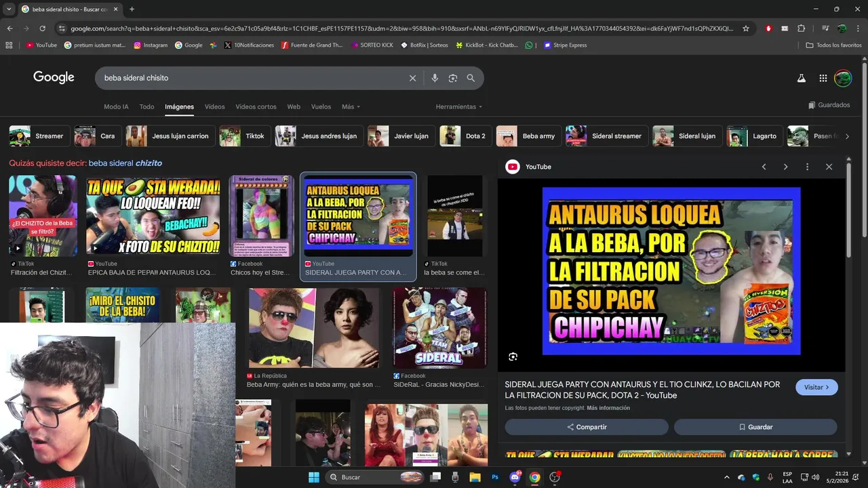
Task: Select the Imágenes tab
Action: (x=179, y=107)
